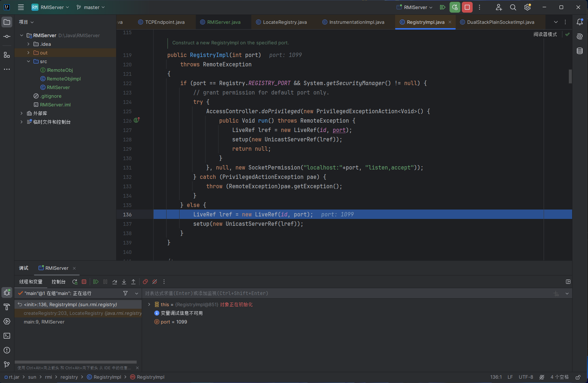Viewport: 588px width, 383px height.
Task: Click the Resume Program icon in top toolbar
Action: pyautogui.click(x=442, y=7)
